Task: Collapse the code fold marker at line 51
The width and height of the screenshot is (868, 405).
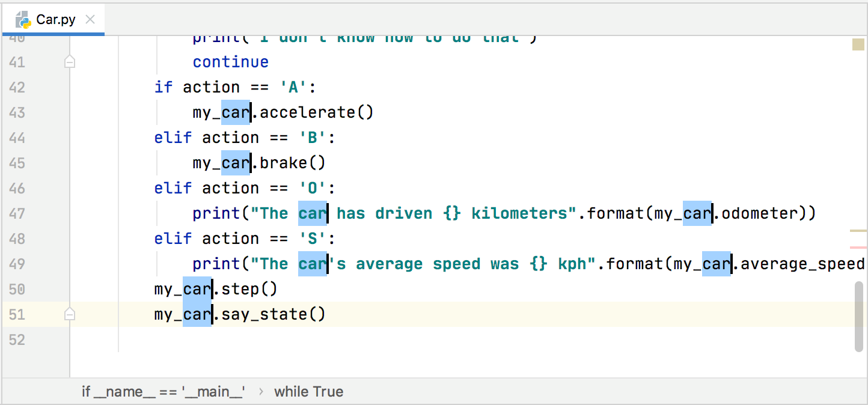Action: coord(69,314)
